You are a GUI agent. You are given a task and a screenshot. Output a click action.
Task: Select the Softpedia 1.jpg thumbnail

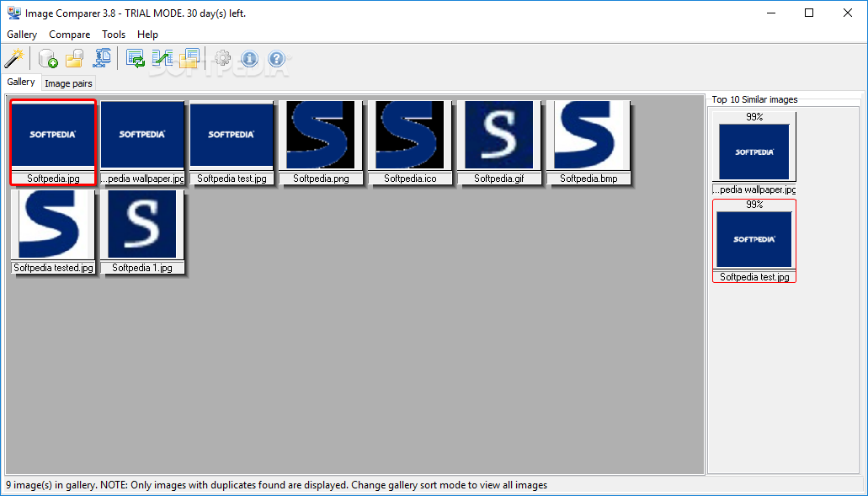pos(142,232)
